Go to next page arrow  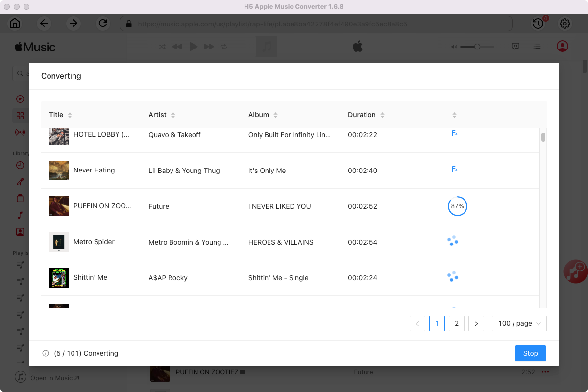(x=476, y=323)
